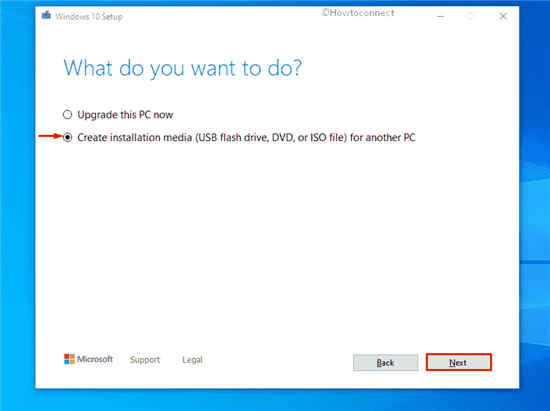
Task: Click the Microsoft four-color logo
Action: [69, 359]
